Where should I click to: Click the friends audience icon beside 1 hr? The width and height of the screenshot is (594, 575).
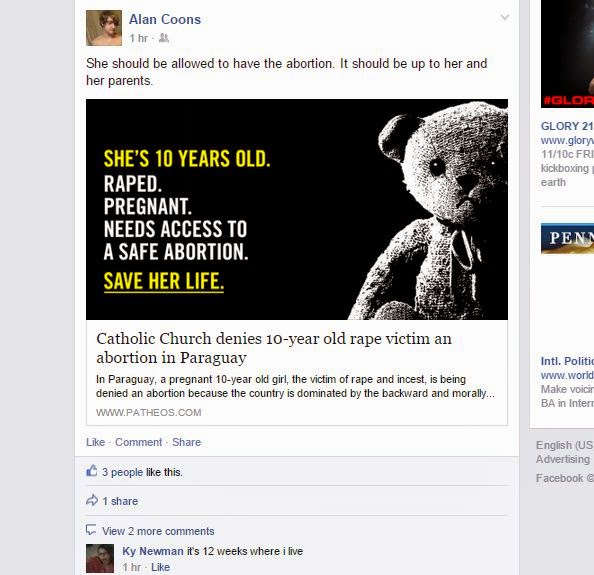pos(164,38)
